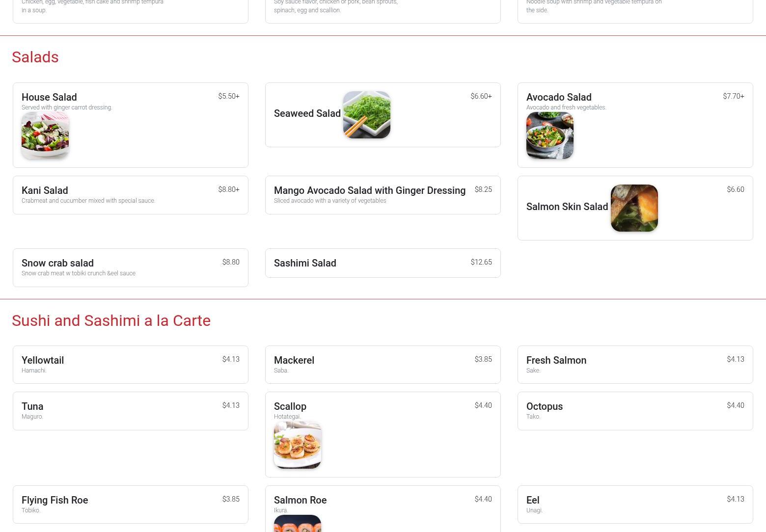Select Fresh Salmon sushi item
Viewport: 766px width, 532px height.
click(635, 365)
